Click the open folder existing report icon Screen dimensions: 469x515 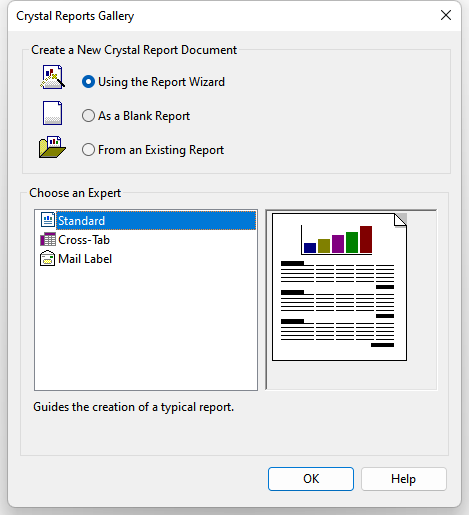point(52,147)
